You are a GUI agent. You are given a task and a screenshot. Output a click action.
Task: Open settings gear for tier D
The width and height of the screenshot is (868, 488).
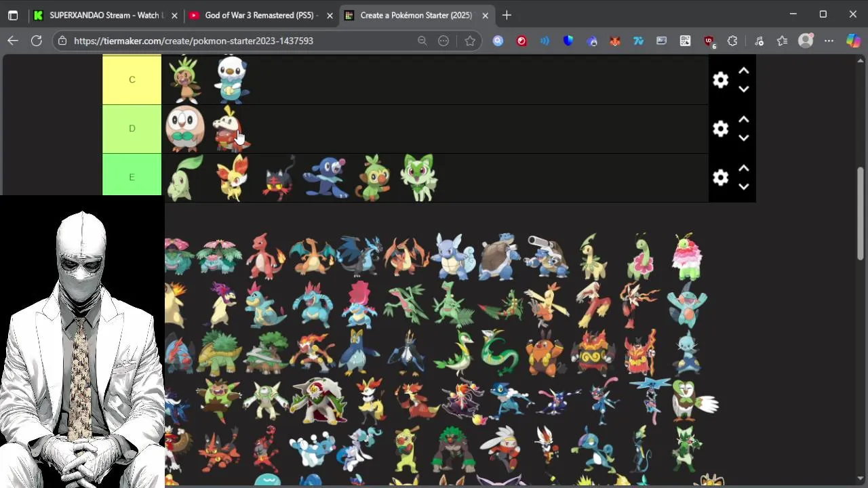720,129
